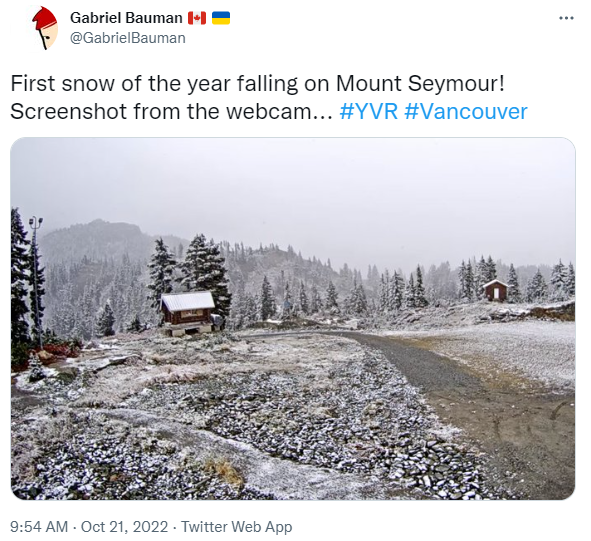This screenshot has width=591, height=541.
Task: Click the Oct 21, 2022 date
Action: click(124, 527)
